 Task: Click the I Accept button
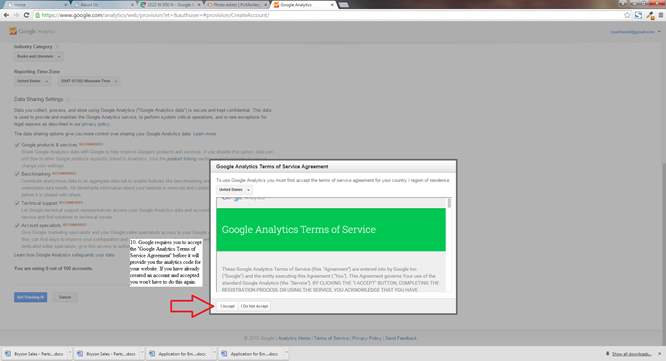pos(227,306)
